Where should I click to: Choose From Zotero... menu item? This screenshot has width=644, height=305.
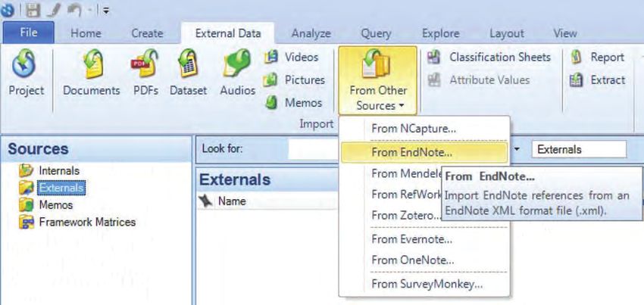pos(405,215)
